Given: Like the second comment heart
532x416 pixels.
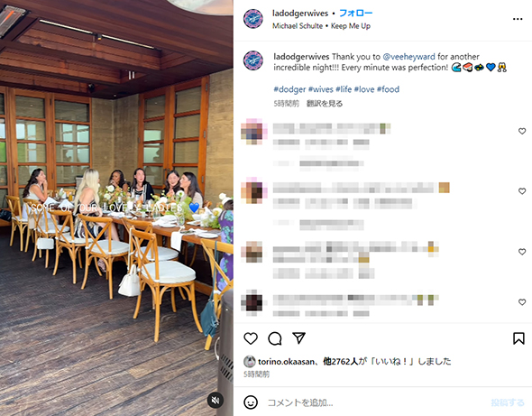Looking at the screenshot, I should (522, 191).
